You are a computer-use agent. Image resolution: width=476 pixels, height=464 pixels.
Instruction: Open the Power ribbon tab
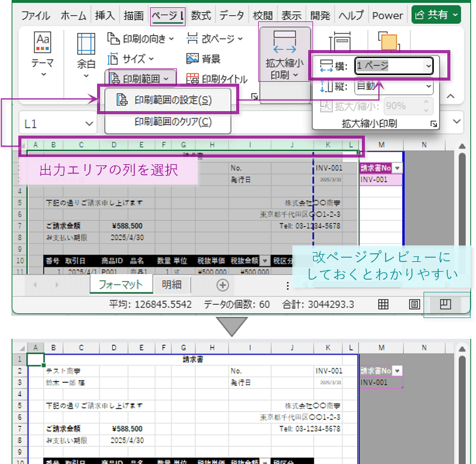[388, 15]
